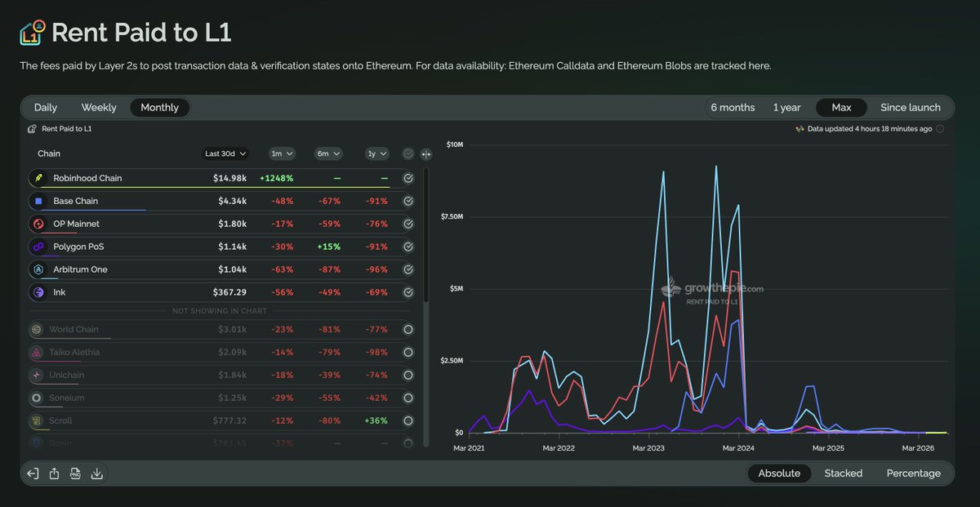Open the 1y column dropdown
The height and width of the screenshot is (507, 980).
(376, 153)
